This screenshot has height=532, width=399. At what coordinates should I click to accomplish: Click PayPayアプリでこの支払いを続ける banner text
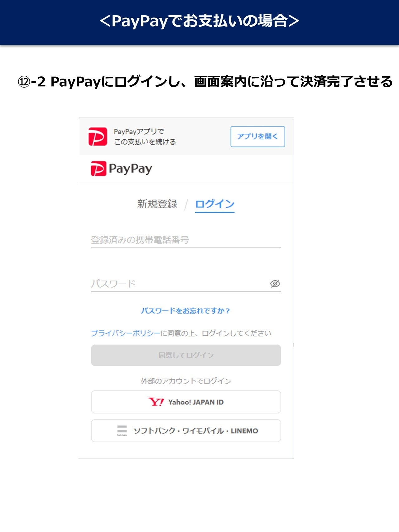[x=145, y=137]
